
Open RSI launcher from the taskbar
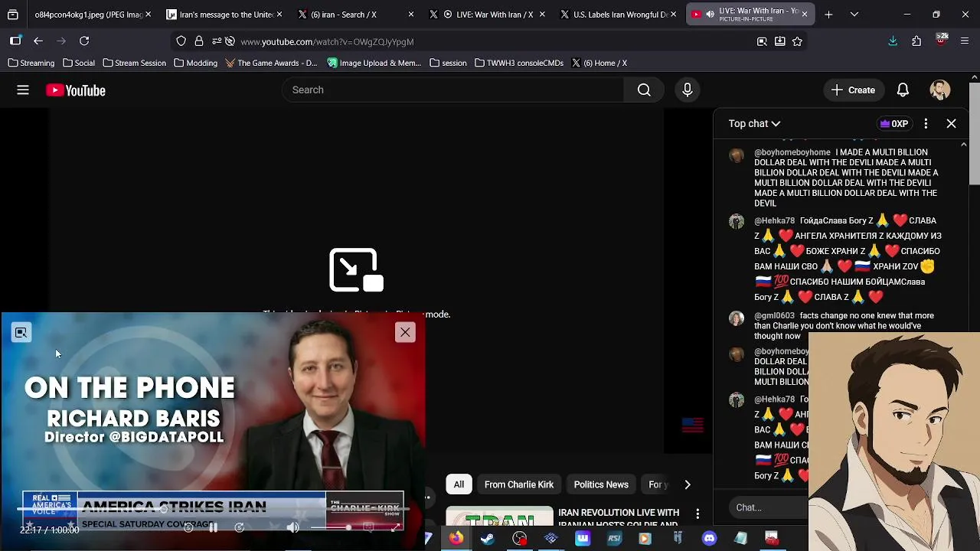tap(614, 539)
